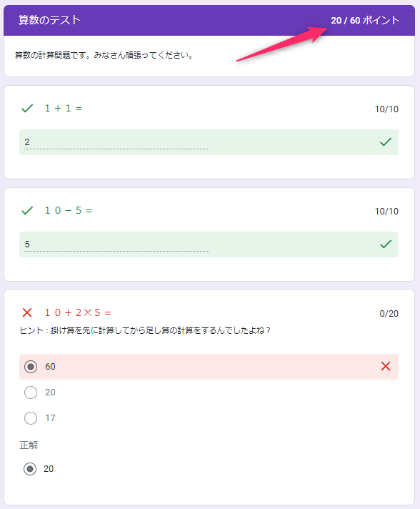Screen dimensions: 420x509
Task: Click the 正解 label
Action: coord(29,445)
